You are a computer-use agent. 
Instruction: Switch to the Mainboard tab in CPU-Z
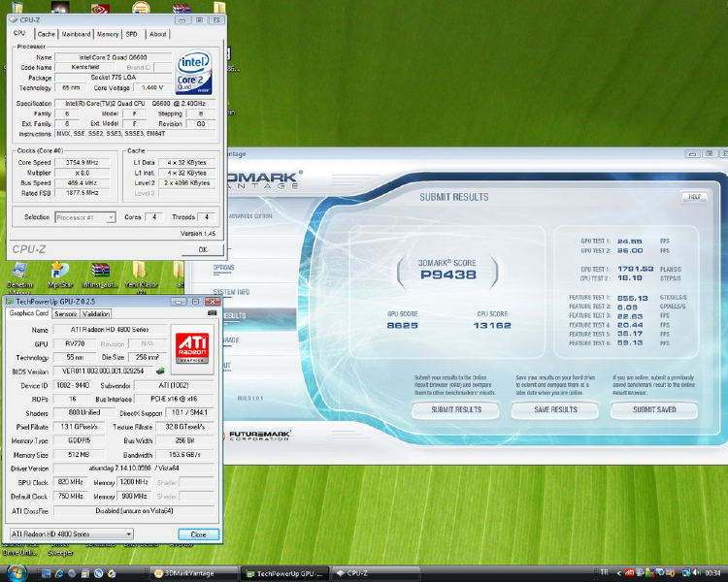(x=76, y=34)
